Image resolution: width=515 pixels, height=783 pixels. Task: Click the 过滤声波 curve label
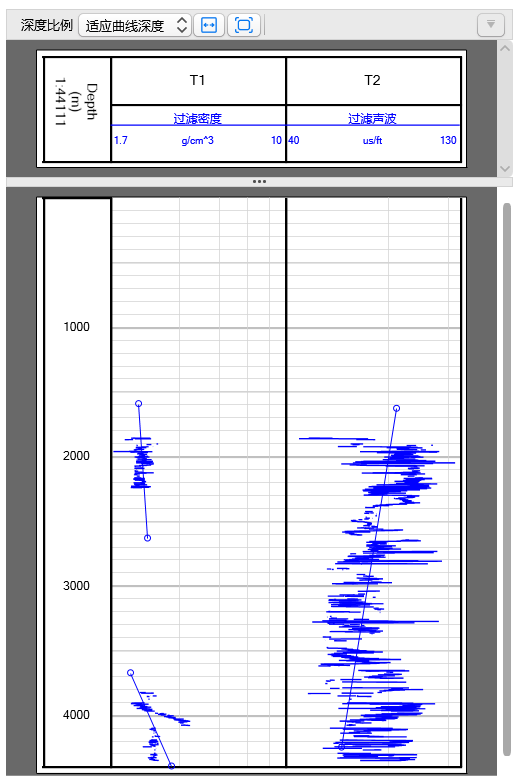pyautogui.click(x=372, y=118)
